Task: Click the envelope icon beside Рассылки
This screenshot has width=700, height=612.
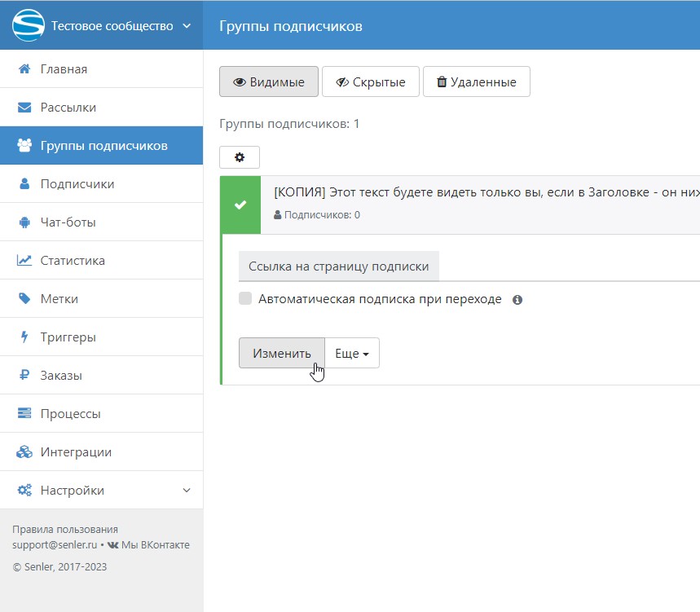Action: point(24,108)
